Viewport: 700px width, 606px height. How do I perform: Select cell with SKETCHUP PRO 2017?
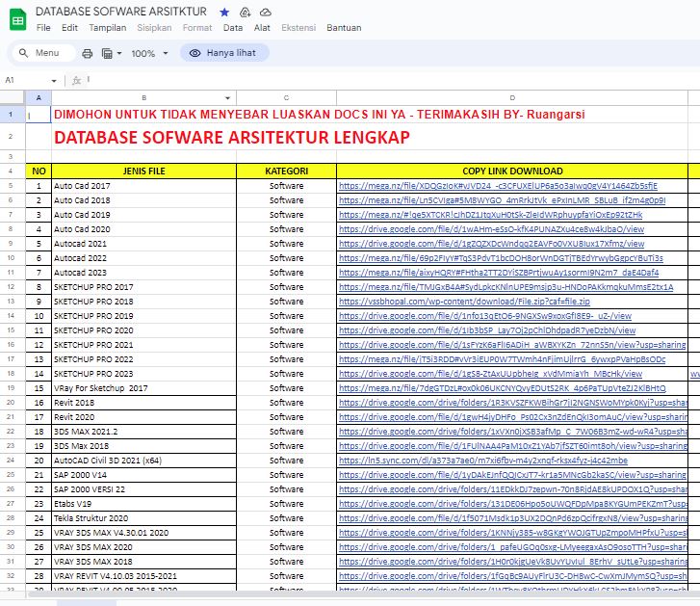pos(143,287)
